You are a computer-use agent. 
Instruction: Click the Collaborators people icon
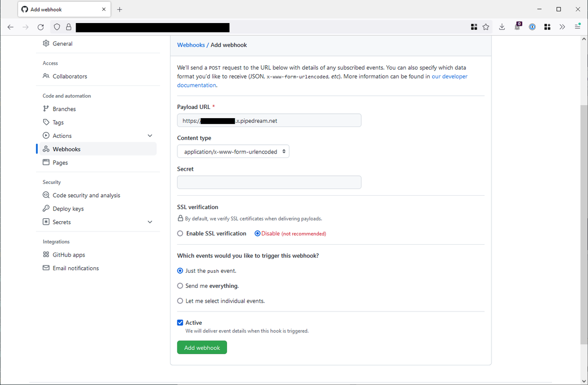tap(46, 77)
